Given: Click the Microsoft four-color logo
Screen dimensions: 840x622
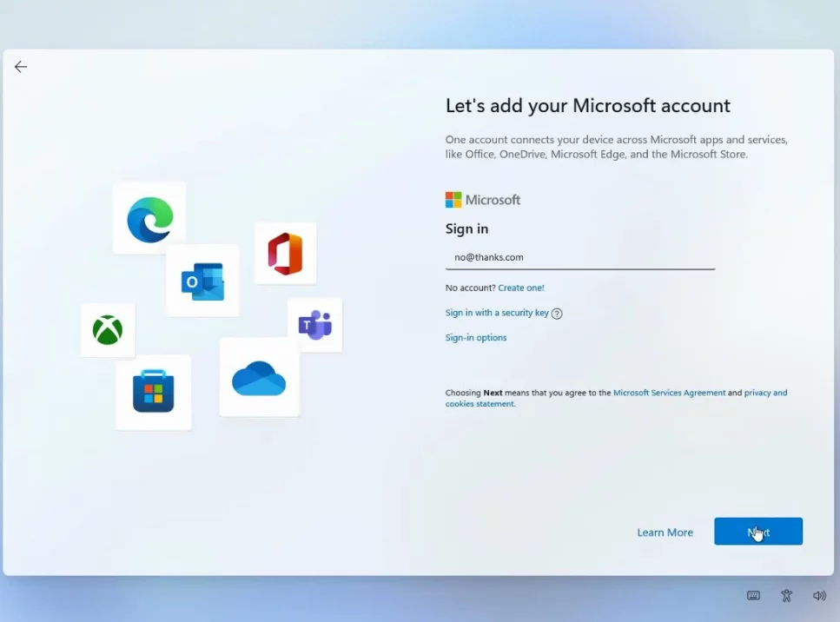Looking at the screenshot, I should (x=453, y=200).
